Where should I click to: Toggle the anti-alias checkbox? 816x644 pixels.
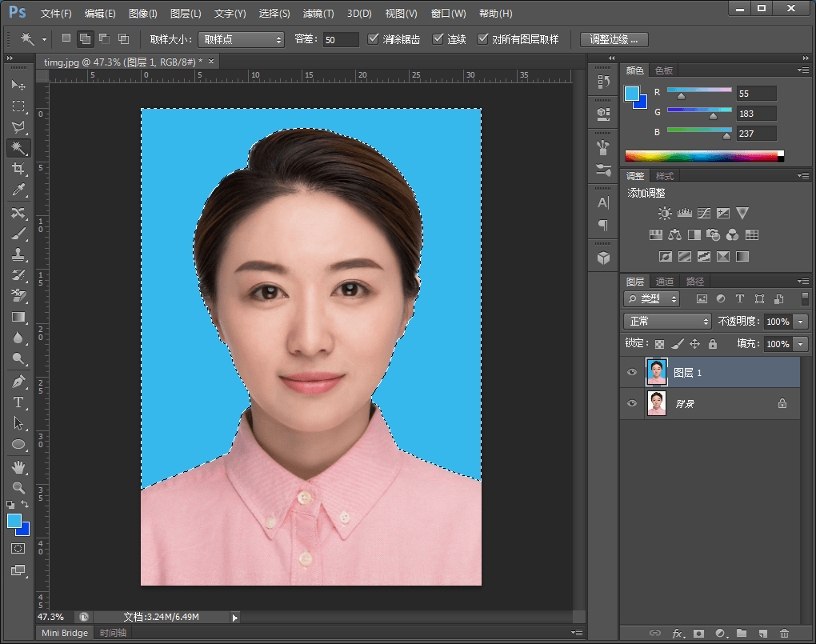[x=373, y=39]
